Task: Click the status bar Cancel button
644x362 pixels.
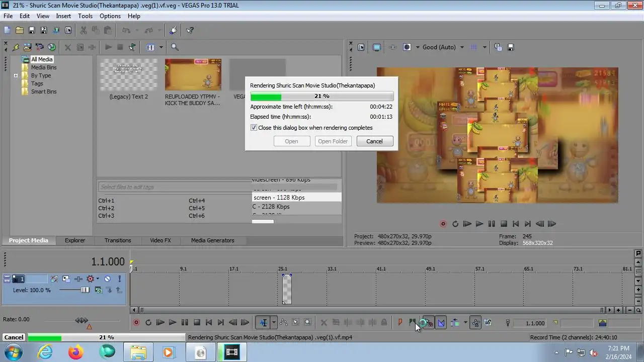Action: pyautogui.click(x=14, y=337)
